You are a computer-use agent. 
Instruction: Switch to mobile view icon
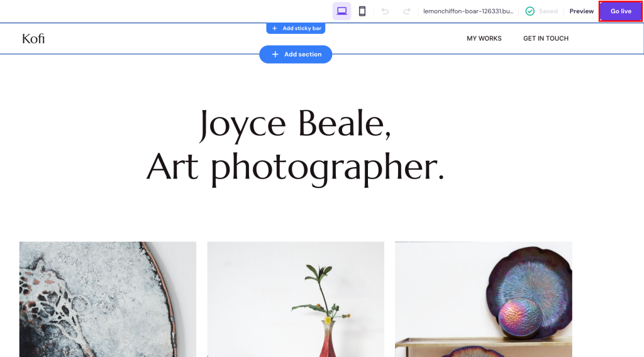click(362, 11)
